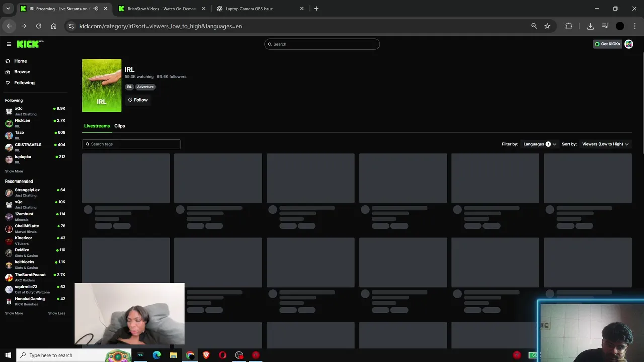The image size is (644, 362).
Task: Open File Explorer from the taskbar
Action: click(173, 355)
